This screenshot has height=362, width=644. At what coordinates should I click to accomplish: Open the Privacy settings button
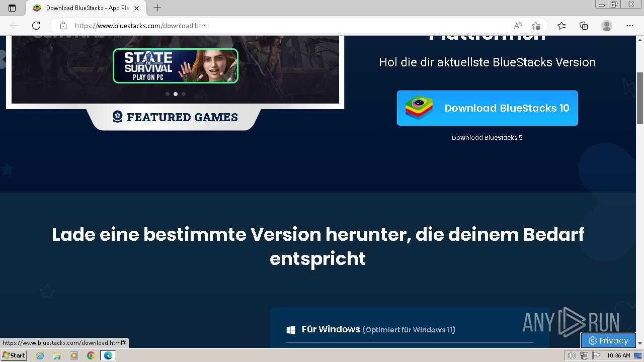click(x=608, y=340)
